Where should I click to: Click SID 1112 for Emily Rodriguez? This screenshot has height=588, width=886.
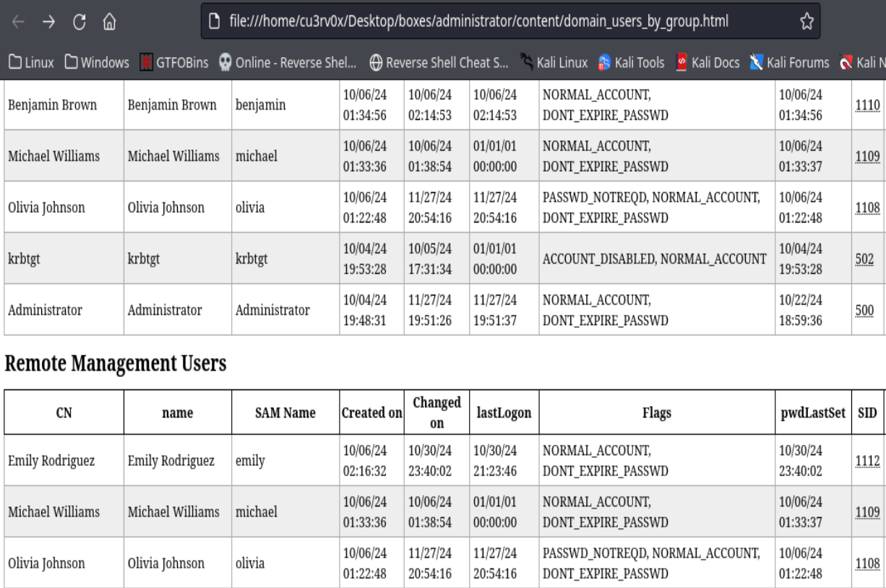(867, 460)
